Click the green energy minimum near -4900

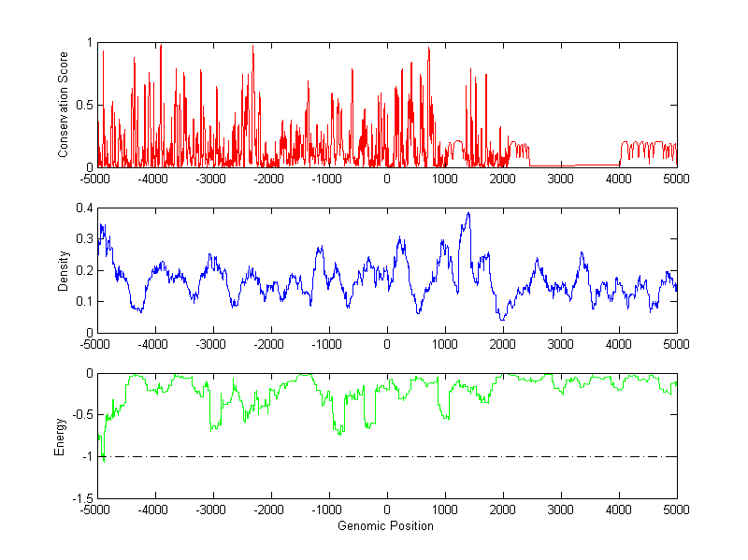pyautogui.click(x=103, y=460)
